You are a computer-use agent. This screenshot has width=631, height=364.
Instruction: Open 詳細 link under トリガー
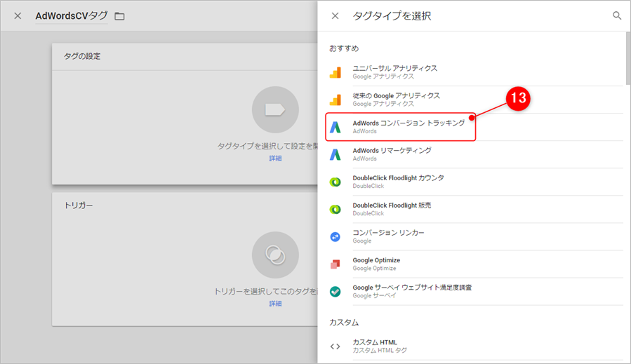(x=275, y=303)
